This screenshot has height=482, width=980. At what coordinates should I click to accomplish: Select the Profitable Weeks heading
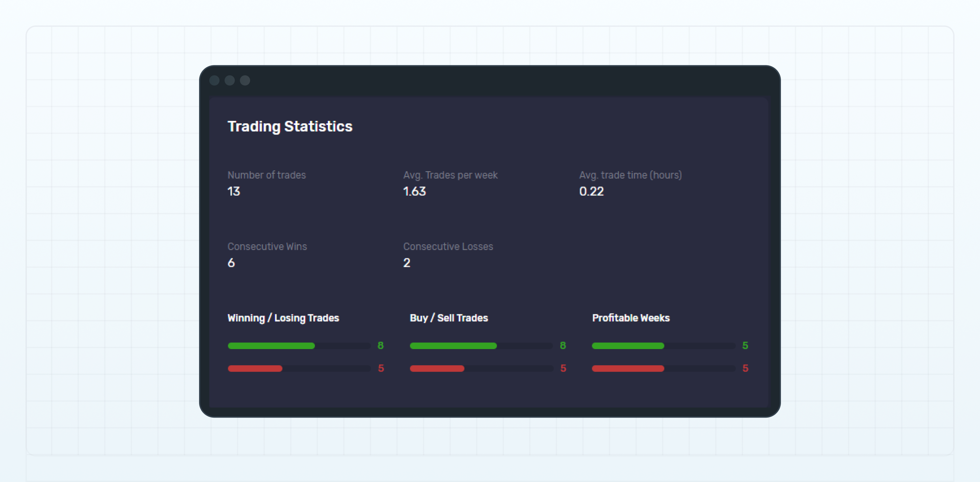631,318
